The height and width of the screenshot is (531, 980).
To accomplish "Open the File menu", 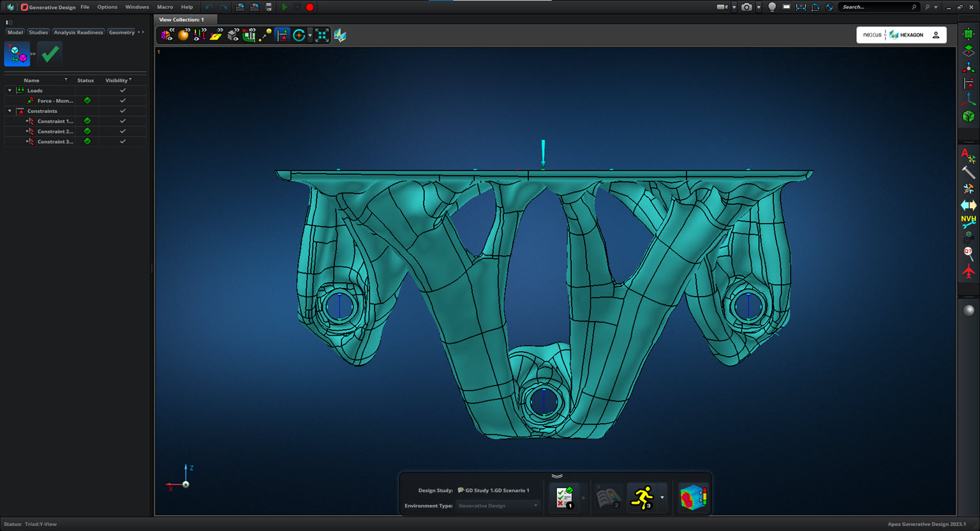I will click(x=85, y=7).
